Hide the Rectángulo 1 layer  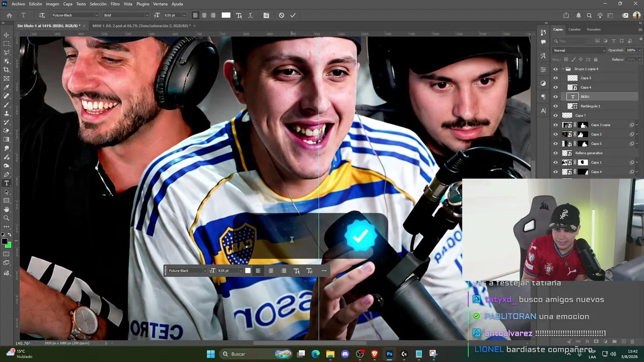[555, 106]
